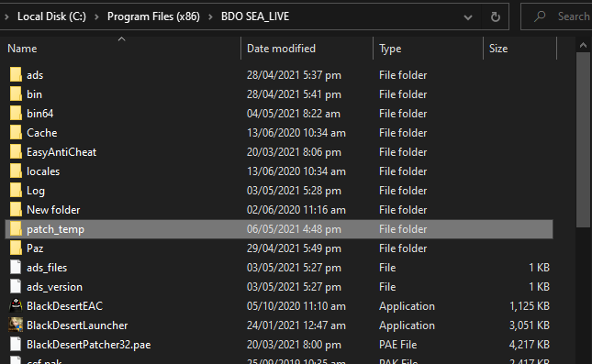Click date 02/06/2020 11:16 am

[296, 210]
